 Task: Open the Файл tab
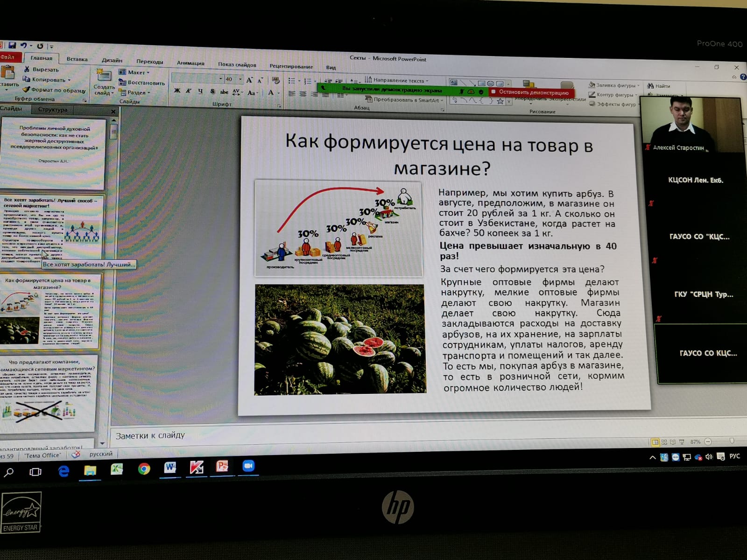[10, 57]
